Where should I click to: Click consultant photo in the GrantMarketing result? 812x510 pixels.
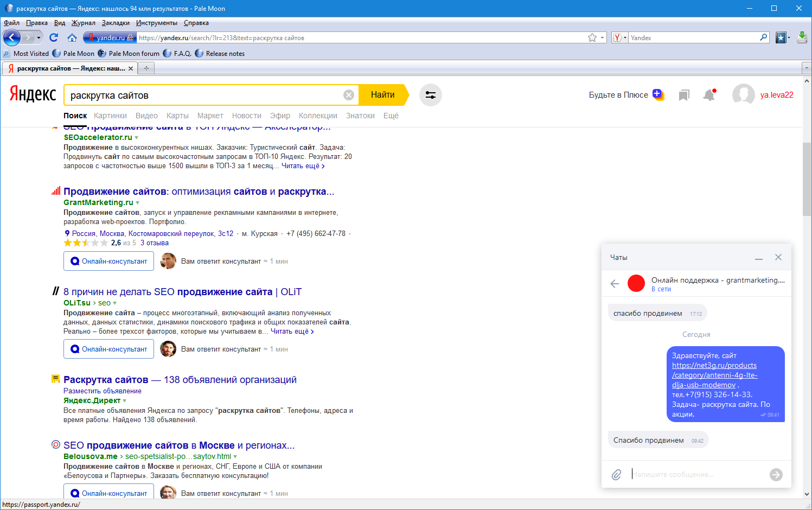tap(168, 261)
